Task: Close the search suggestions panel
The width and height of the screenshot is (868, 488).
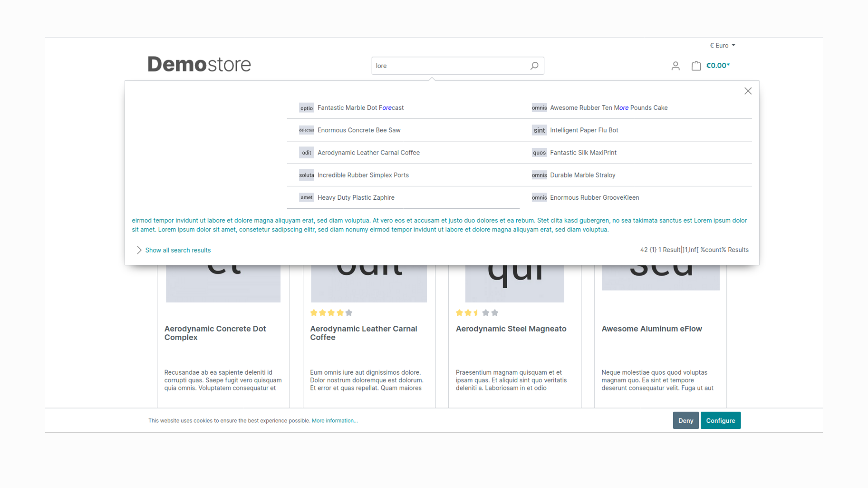Action: click(748, 91)
